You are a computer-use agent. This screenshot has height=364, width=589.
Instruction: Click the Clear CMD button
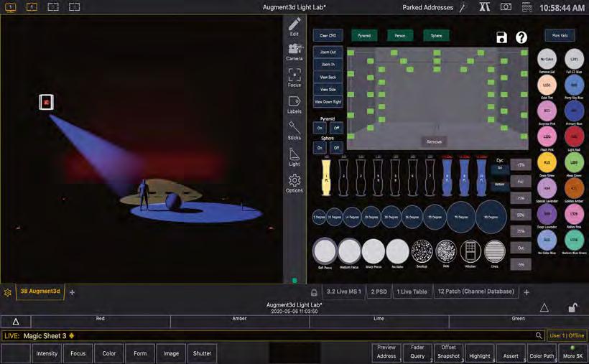328,35
